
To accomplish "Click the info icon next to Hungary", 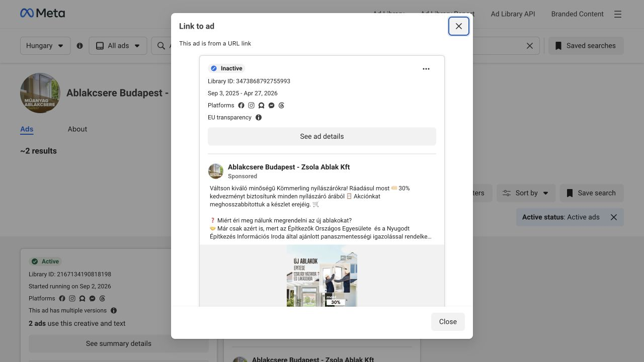I will click(79, 46).
